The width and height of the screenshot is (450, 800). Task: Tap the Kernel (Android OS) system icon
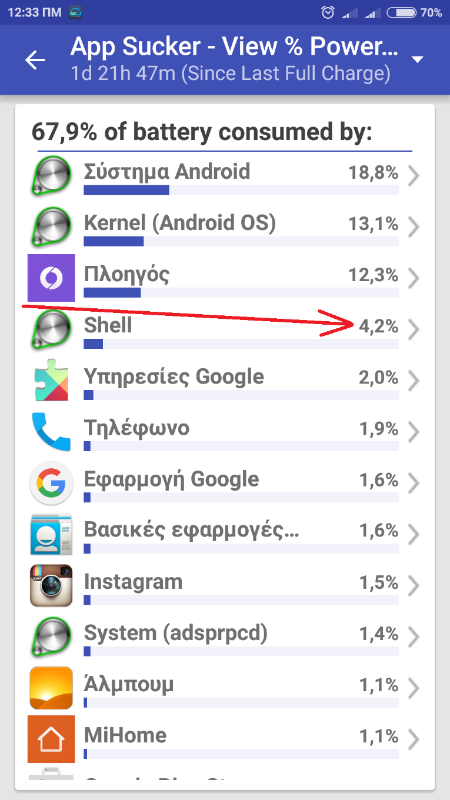(x=51, y=227)
